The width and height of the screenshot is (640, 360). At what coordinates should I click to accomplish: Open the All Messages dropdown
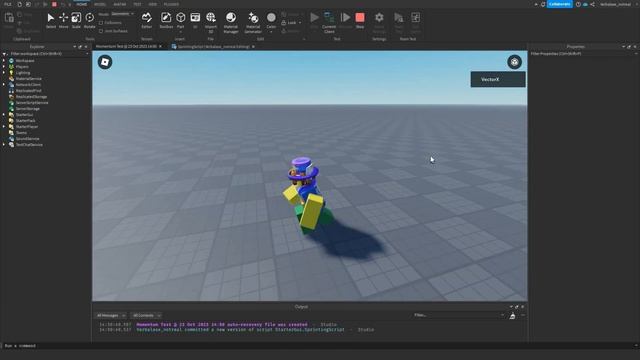(111, 316)
